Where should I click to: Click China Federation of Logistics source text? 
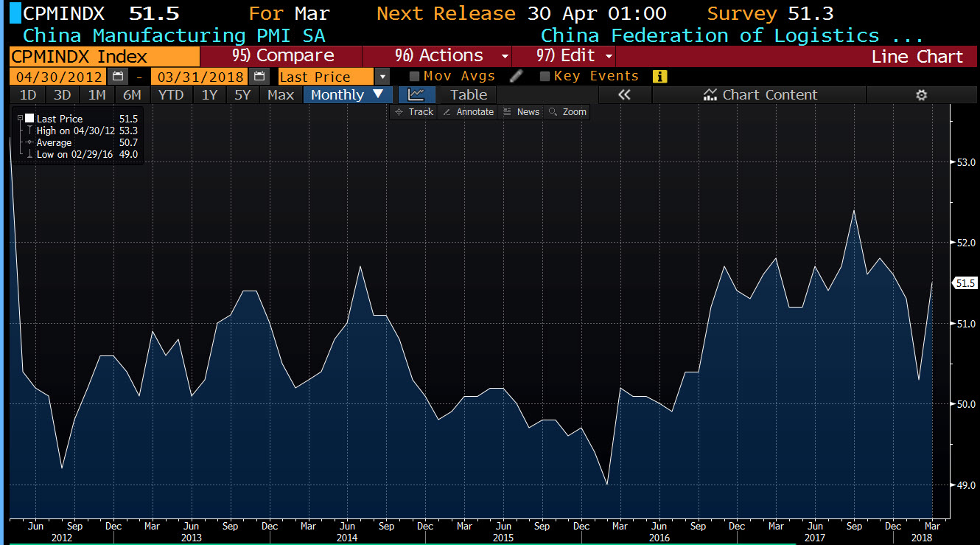pyautogui.click(x=732, y=35)
